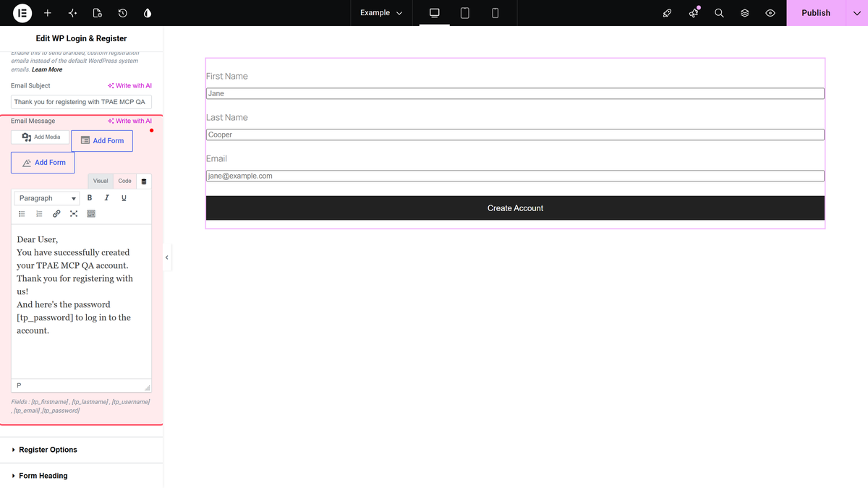Click the plus Add Element icon
Screen dimensions: 868x488
tap(48, 13)
